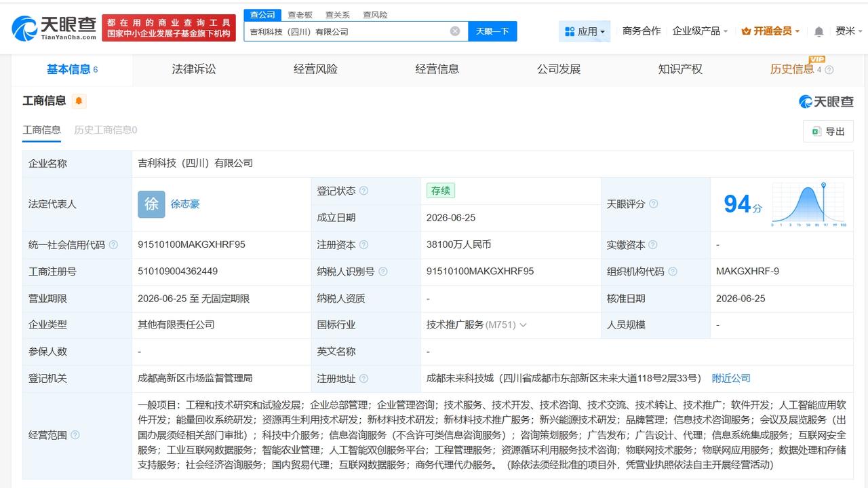The width and height of the screenshot is (868, 488).
Task: Switch to the 公司发展 tab
Action: pos(559,69)
